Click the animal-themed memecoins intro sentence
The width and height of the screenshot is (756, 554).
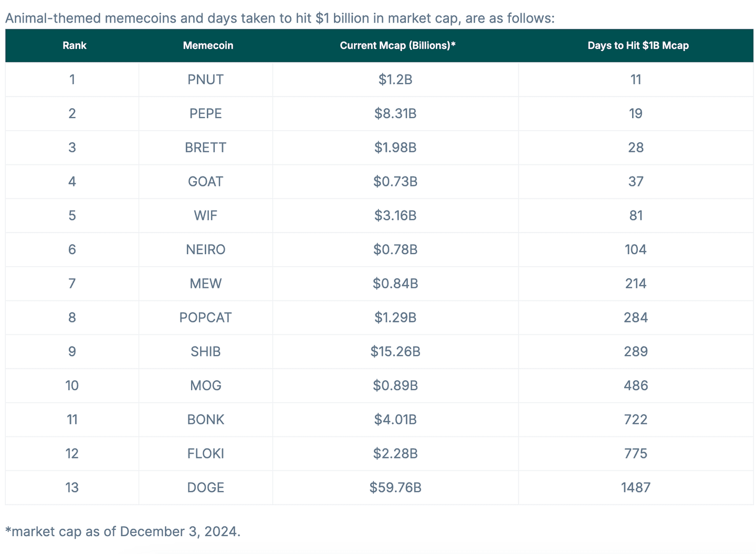tap(279, 19)
